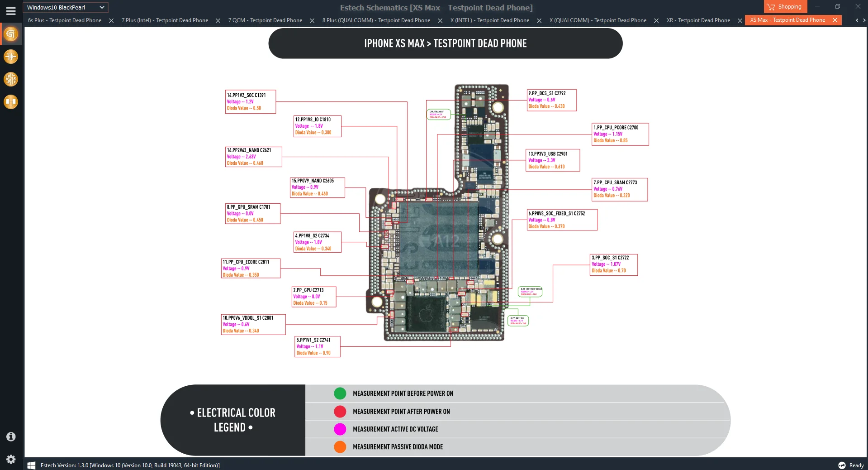
Task: Click the Shopping cart icon in the title bar
Action: pos(770,6)
